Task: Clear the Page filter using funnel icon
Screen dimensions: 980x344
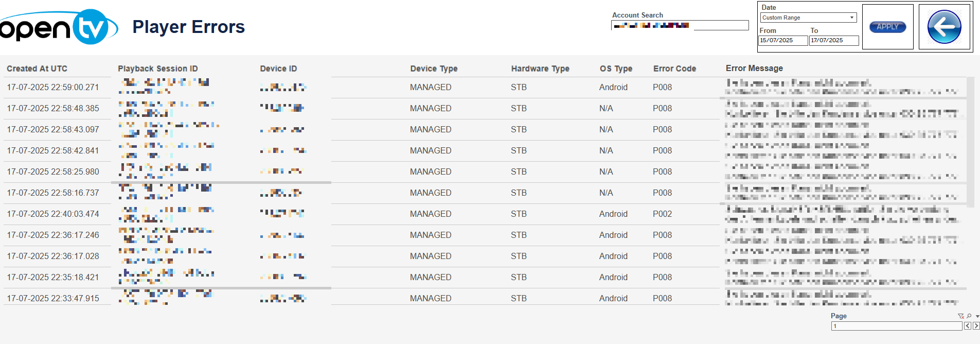Action: (960, 316)
